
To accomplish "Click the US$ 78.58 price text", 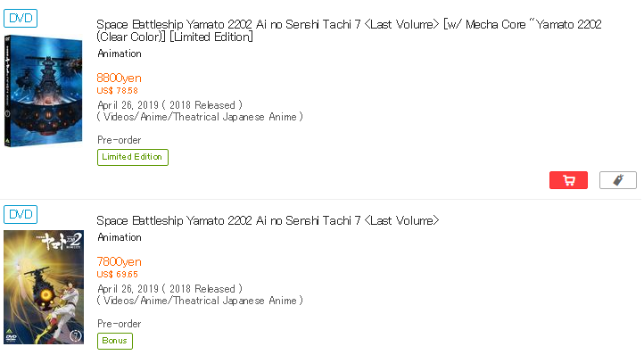I will pyautogui.click(x=118, y=91).
